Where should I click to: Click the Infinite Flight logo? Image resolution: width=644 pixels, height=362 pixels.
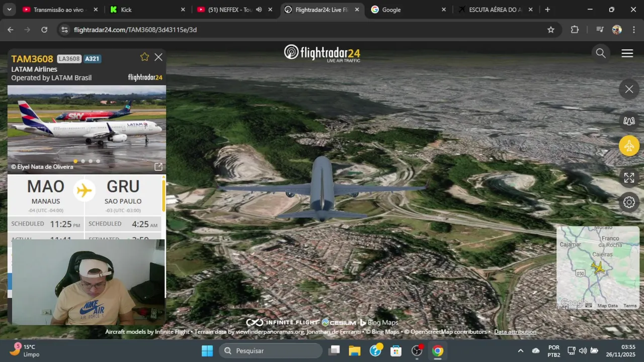click(282, 322)
